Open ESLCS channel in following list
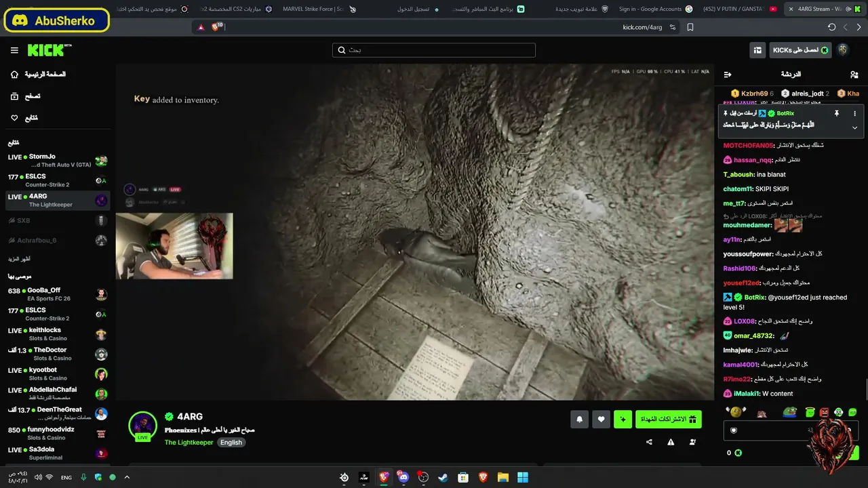868x488 pixels. coord(58,180)
